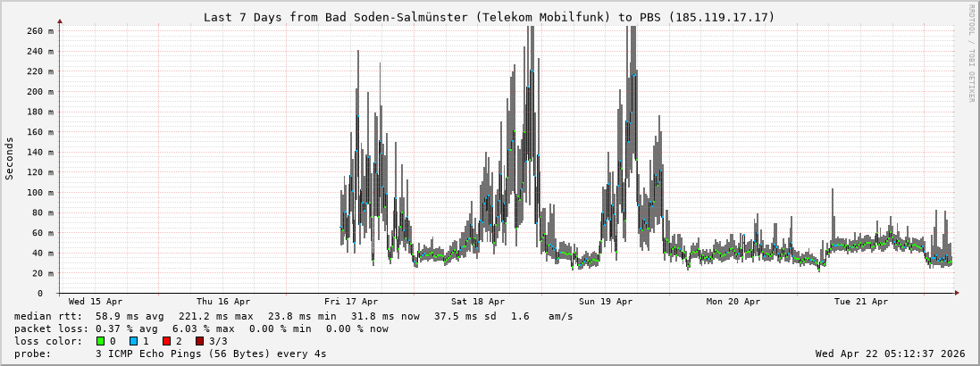Click the red arrow atop the y-axis

pyautogui.click(x=60, y=21)
